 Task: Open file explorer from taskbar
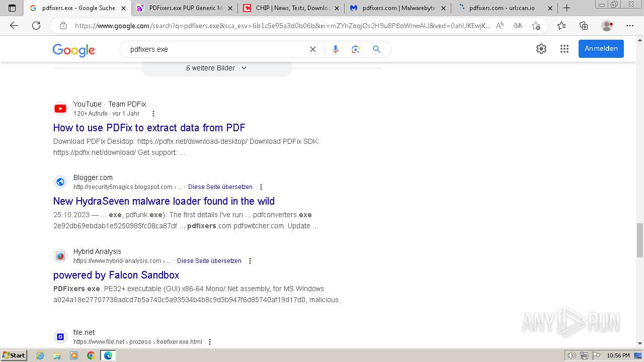coord(57,355)
